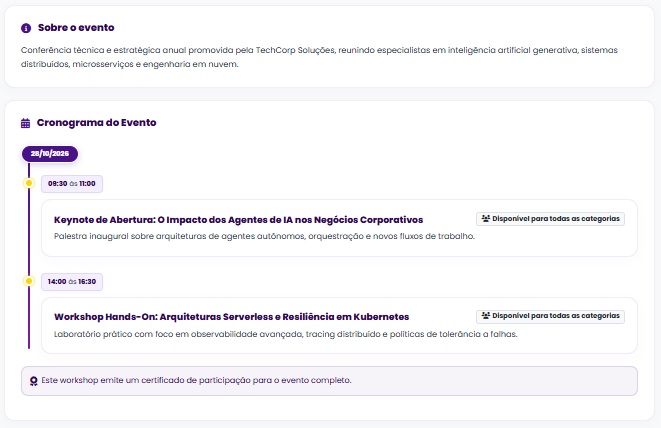Viewport: 661px width, 428px height.
Task: Click the info icon beside Sobre o evento
Action: [x=26, y=28]
